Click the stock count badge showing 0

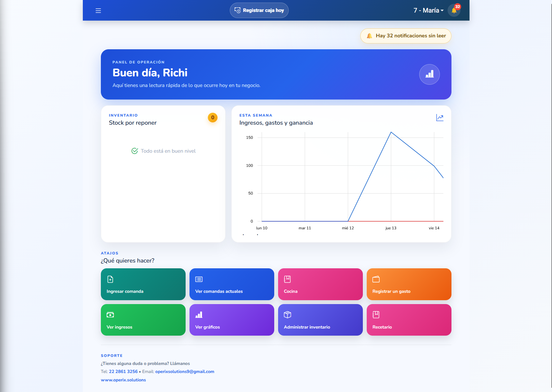(213, 118)
